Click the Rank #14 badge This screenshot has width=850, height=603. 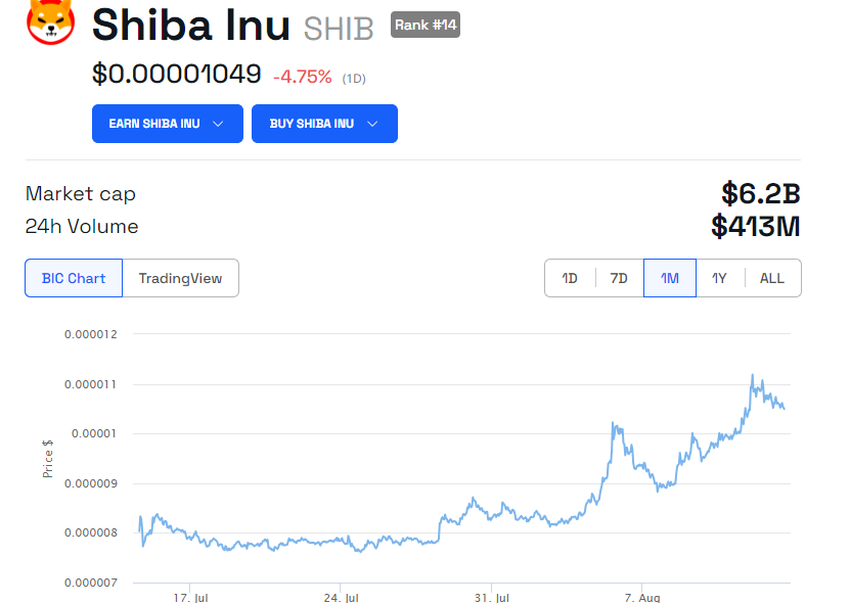coord(426,25)
